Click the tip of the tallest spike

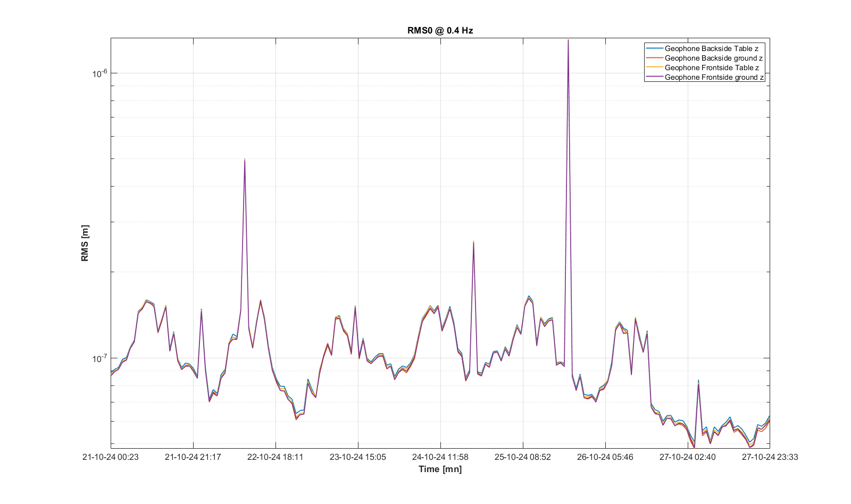coord(568,40)
